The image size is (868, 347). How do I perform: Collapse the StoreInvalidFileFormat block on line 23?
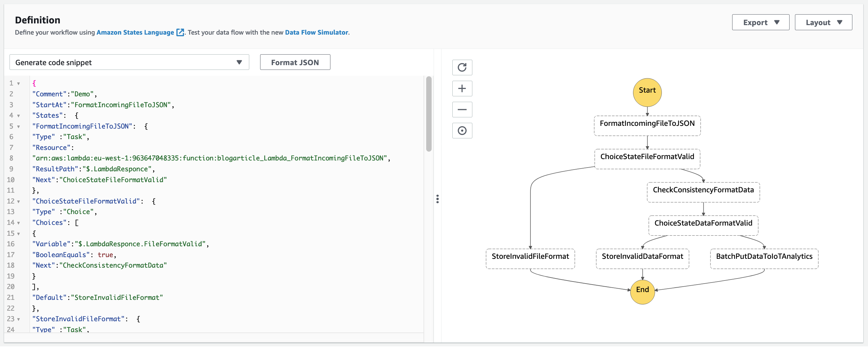click(x=18, y=319)
